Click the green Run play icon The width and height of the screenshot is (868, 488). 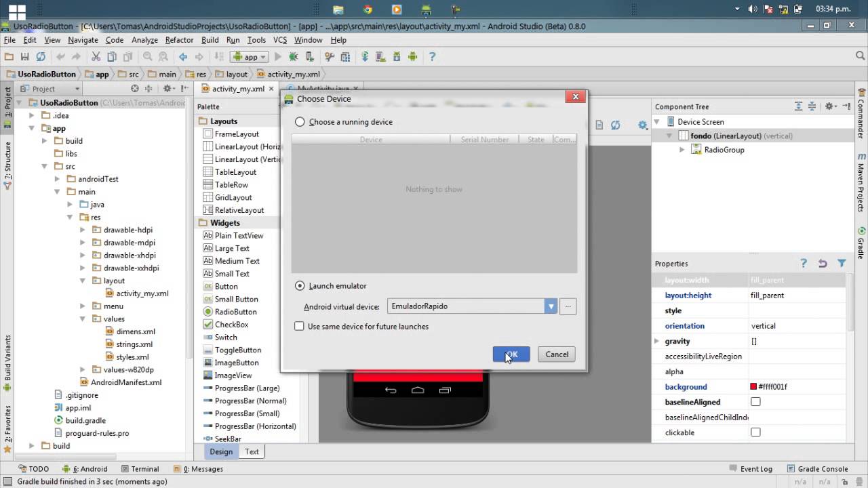[277, 57]
